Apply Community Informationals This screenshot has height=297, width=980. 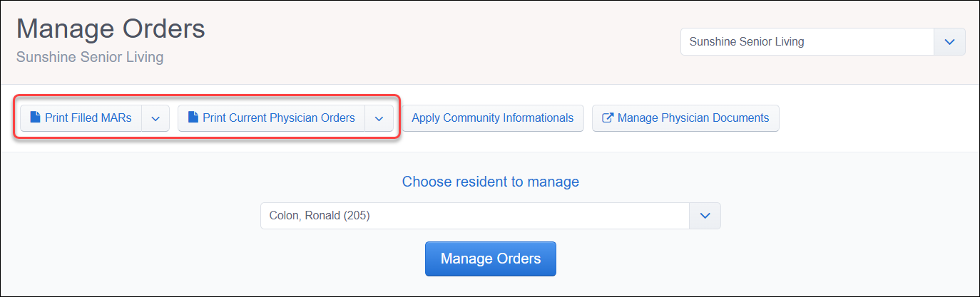click(493, 118)
